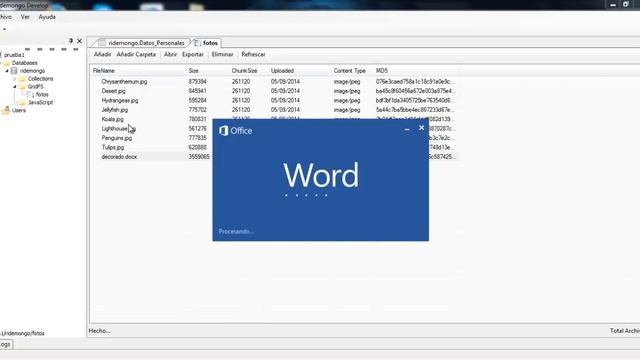This screenshot has height=360, width=640.
Task: Collapse the GridFS node
Action: point(15,87)
